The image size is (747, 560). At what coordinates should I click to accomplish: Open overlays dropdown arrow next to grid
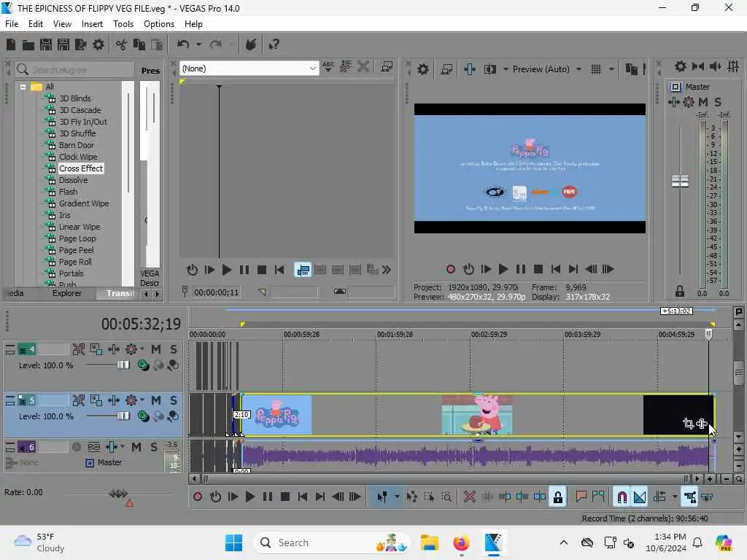[611, 69]
